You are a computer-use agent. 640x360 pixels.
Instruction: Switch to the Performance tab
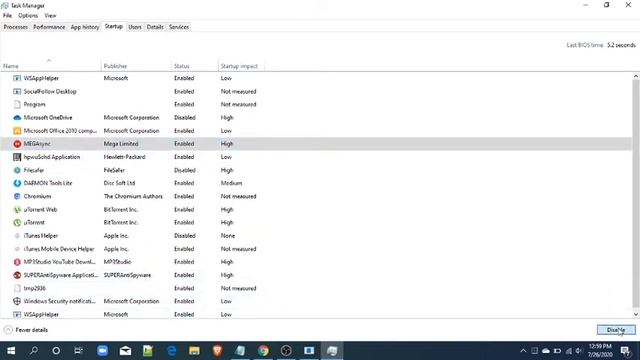point(49,27)
